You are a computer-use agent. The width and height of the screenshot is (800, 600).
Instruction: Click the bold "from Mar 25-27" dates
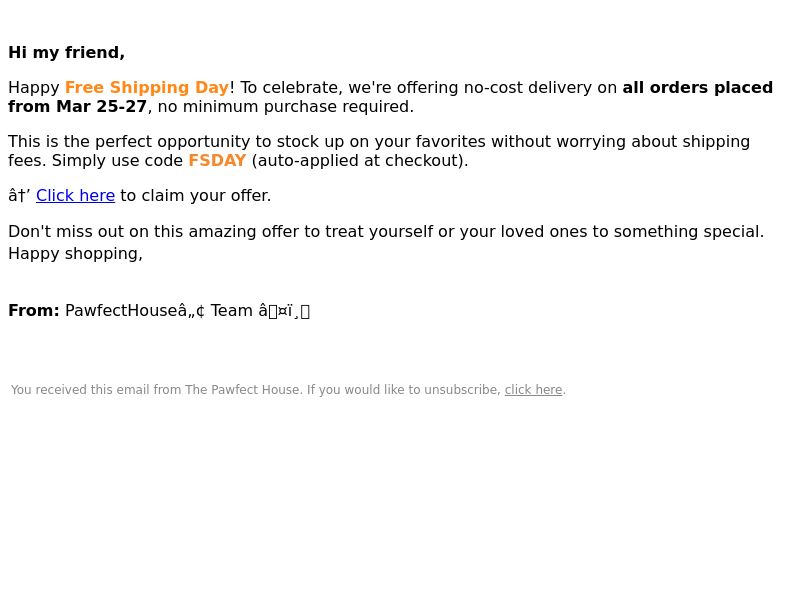pyautogui.click(x=78, y=107)
